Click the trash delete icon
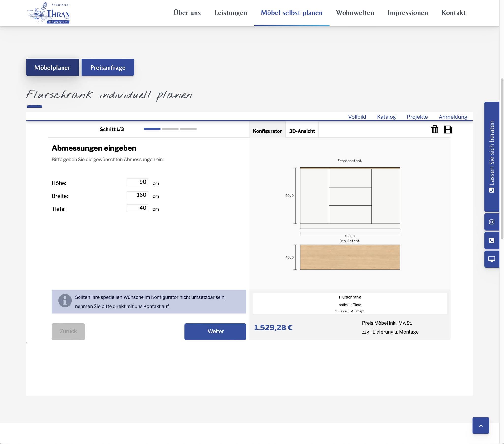 [434, 129]
